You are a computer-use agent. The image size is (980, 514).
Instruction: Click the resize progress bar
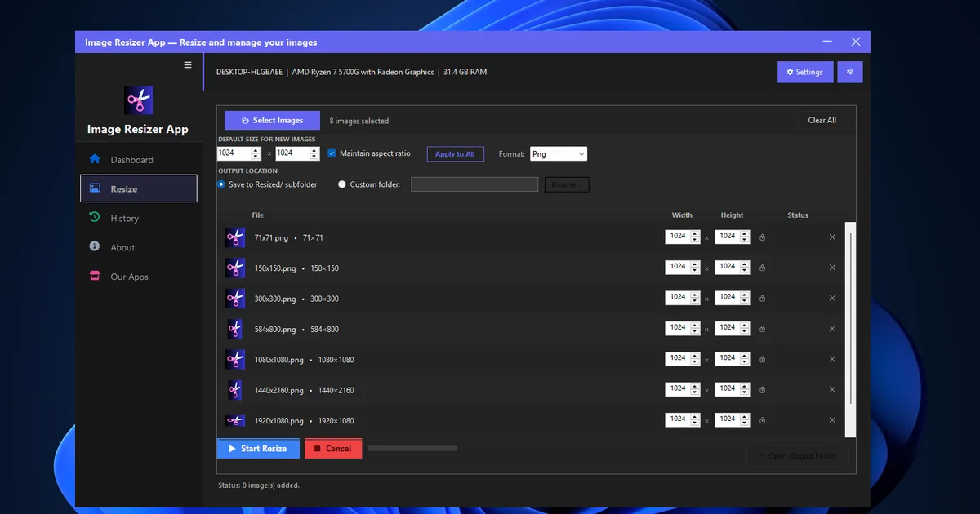(x=413, y=448)
